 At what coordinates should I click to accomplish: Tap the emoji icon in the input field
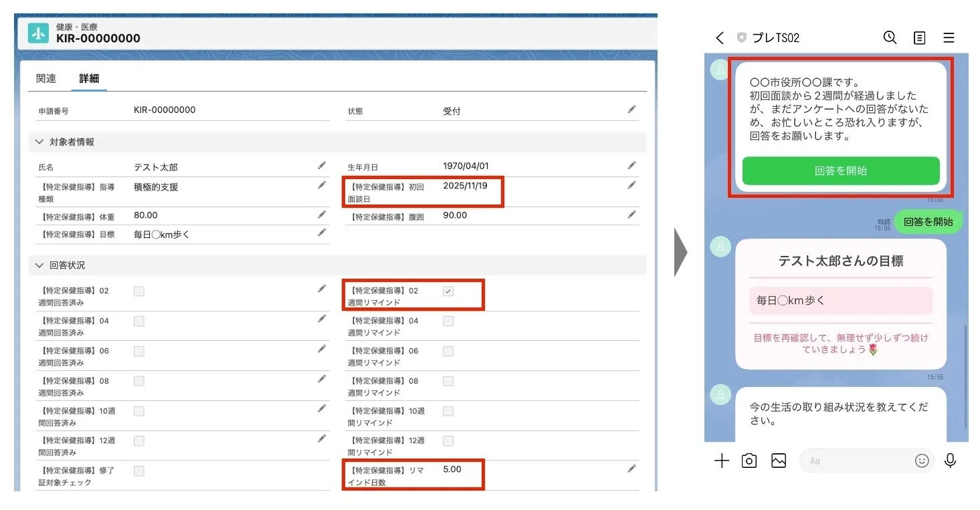coord(922,461)
